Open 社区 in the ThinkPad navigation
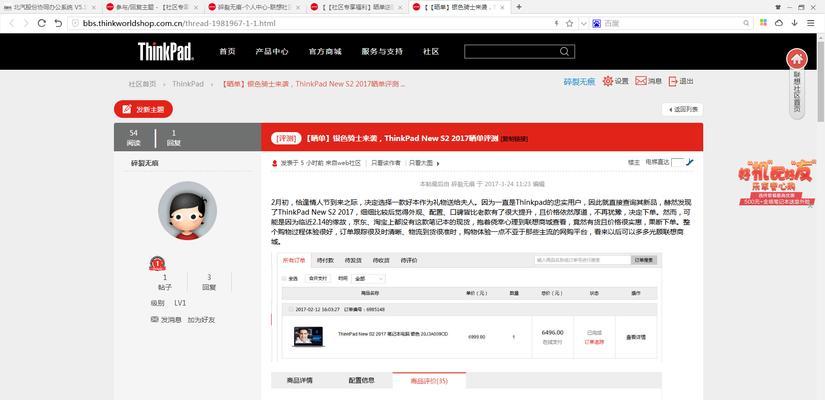Viewport: 825px width, 400px height. coord(431,52)
